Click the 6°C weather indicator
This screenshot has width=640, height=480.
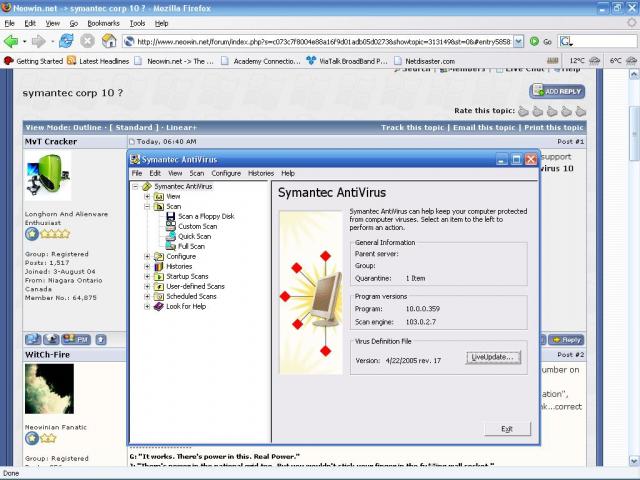click(x=623, y=61)
